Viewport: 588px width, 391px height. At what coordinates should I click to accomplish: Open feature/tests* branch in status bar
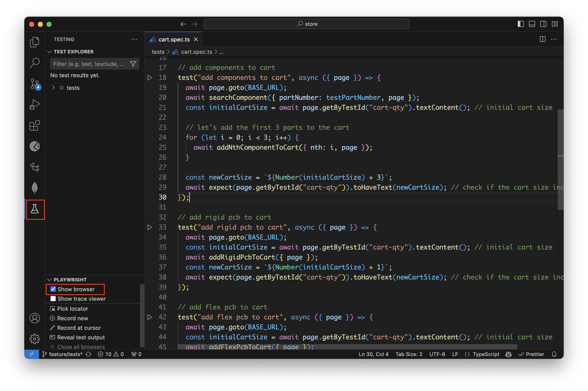[62, 354]
